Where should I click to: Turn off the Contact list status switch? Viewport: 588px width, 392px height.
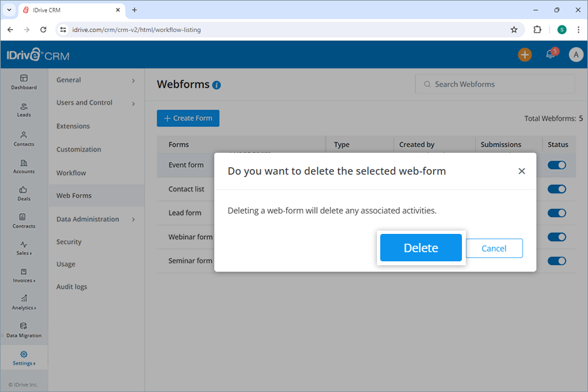557,189
